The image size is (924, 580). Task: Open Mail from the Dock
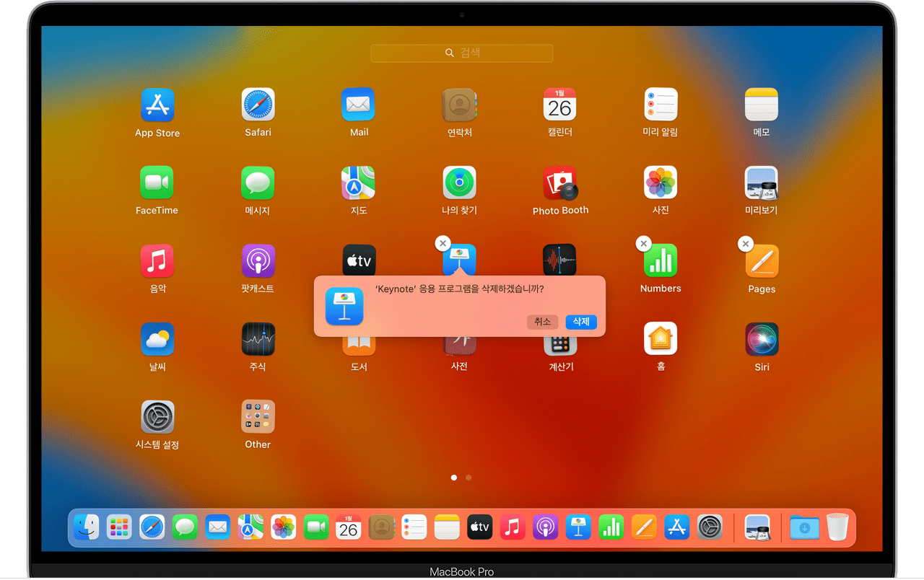point(217,527)
